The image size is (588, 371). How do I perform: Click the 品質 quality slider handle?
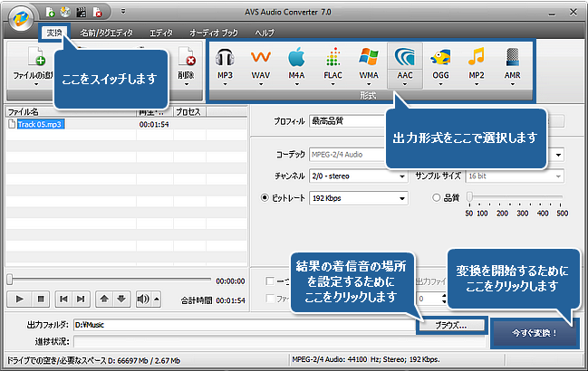point(469,197)
